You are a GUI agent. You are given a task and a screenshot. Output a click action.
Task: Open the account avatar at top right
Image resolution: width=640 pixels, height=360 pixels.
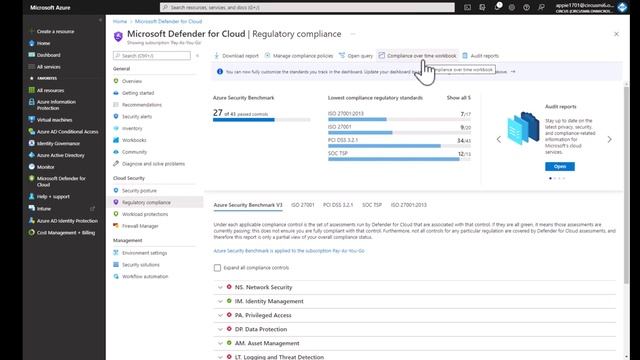pos(622,7)
